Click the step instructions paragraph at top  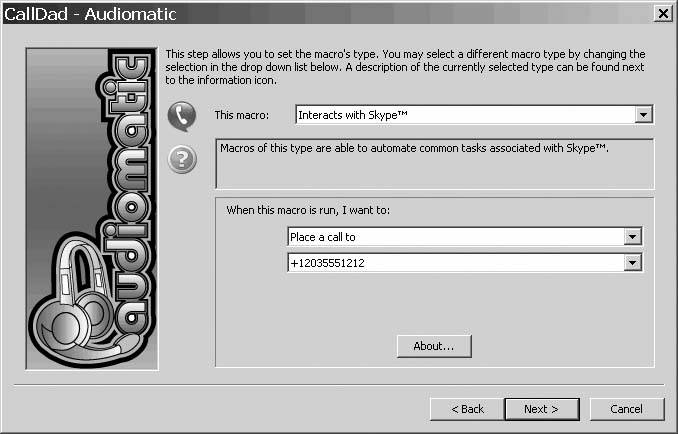coord(405,60)
